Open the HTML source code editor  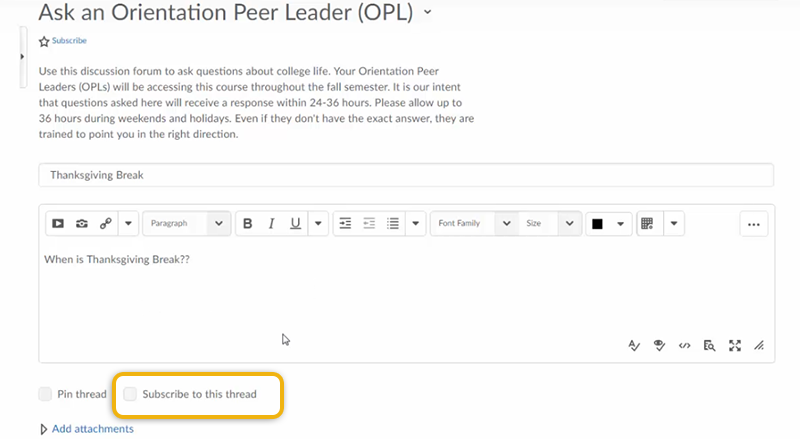point(684,346)
